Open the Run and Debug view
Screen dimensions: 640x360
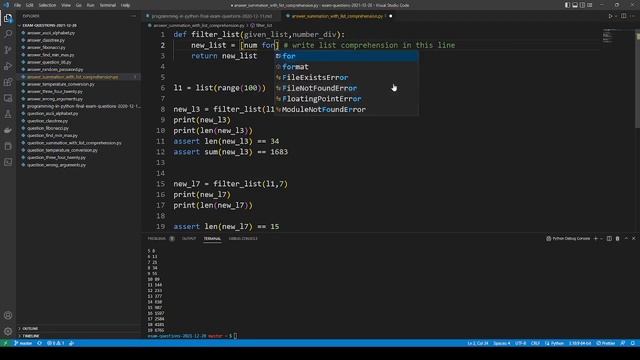[8, 66]
